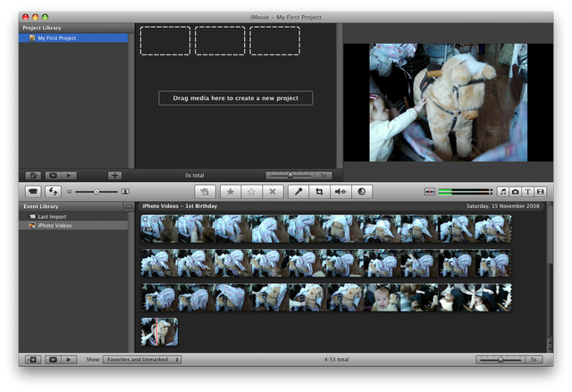Click first empty project placeholder box
The width and height of the screenshot is (572, 392).
[165, 41]
